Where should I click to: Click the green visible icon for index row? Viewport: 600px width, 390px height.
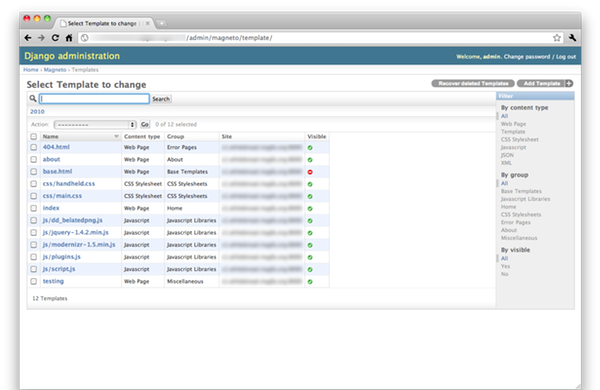pos(310,209)
